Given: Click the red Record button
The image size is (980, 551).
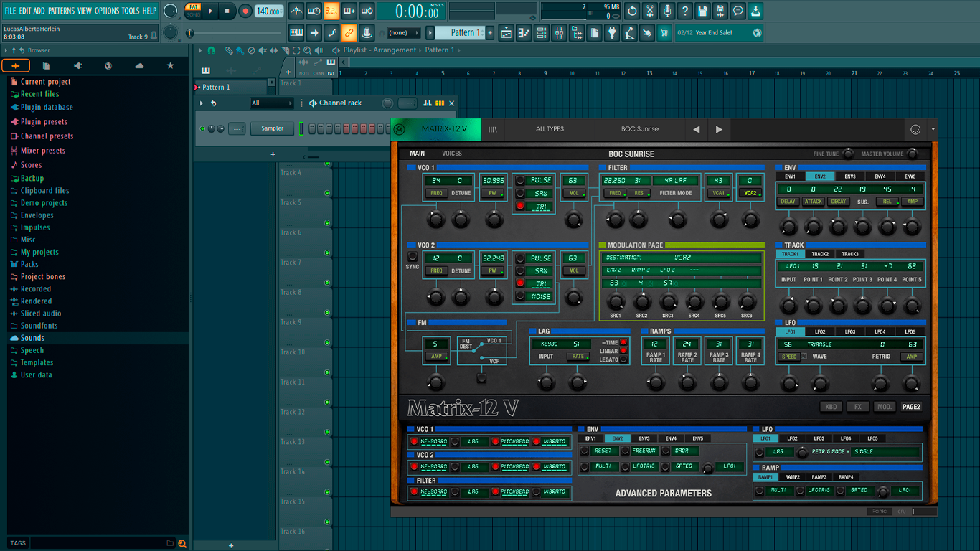Looking at the screenshot, I should pyautogui.click(x=245, y=11).
